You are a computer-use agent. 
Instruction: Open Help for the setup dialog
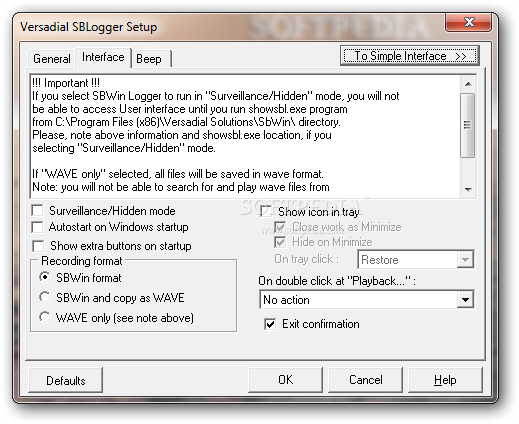445,380
